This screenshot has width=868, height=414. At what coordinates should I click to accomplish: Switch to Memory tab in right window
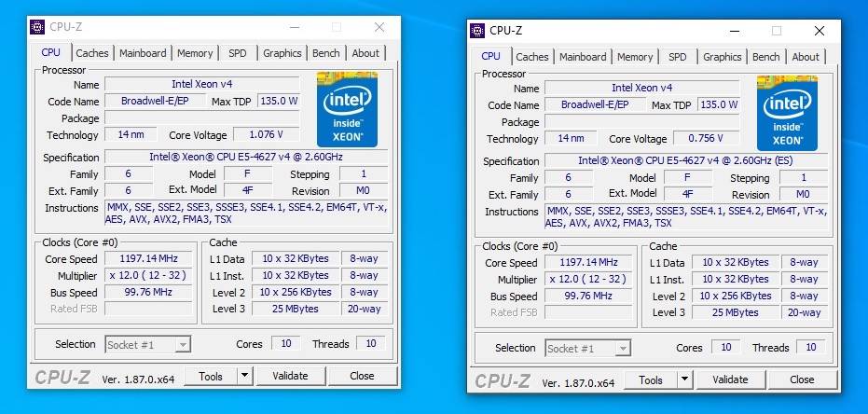pyautogui.click(x=635, y=57)
